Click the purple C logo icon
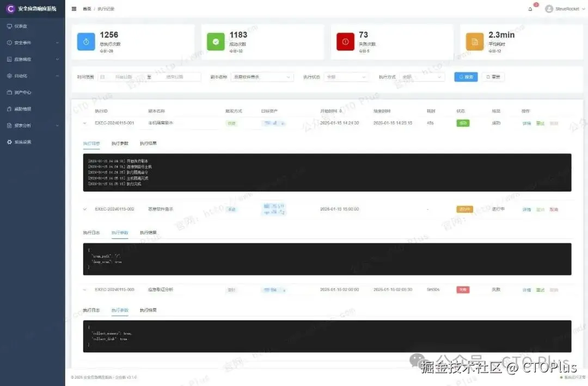Screen dimensions: 588x386 [x=10, y=9]
